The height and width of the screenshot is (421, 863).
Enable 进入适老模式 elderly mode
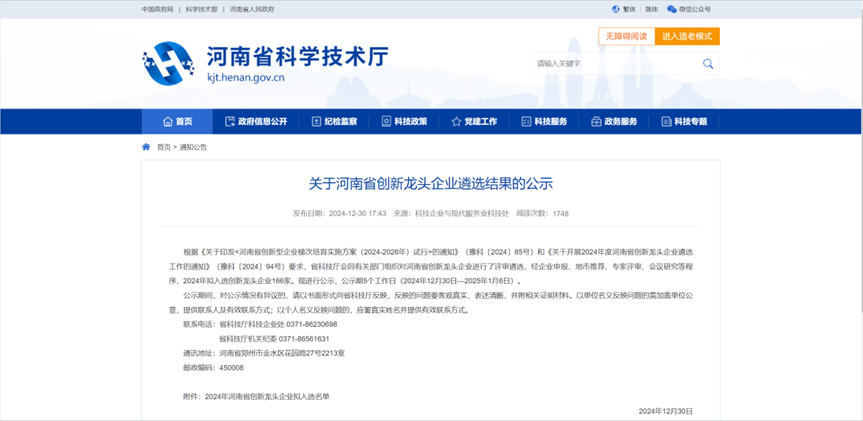(687, 36)
